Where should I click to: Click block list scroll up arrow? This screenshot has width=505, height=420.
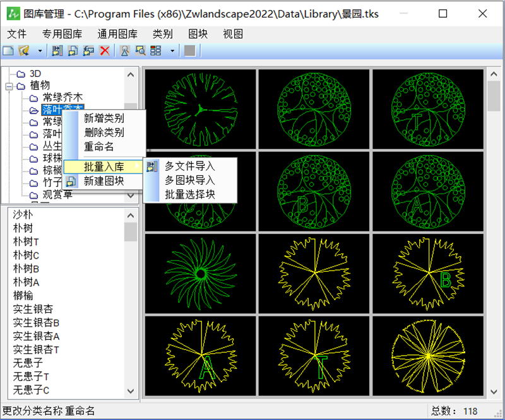pos(131,215)
